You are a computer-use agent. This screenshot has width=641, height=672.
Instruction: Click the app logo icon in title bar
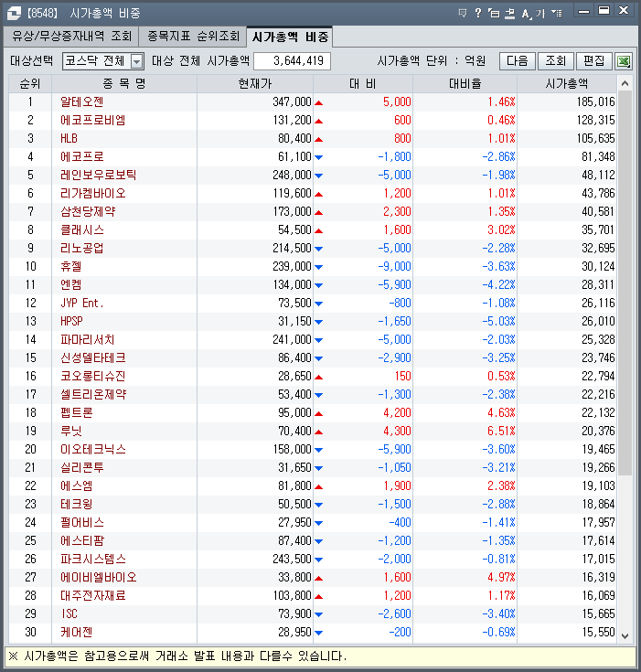point(14,14)
